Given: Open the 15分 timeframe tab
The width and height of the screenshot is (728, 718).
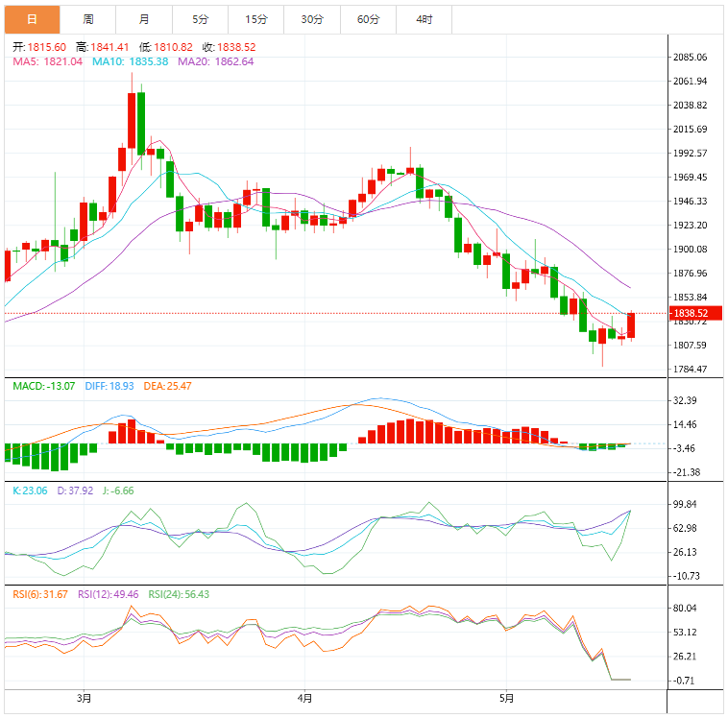Looking at the screenshot, I should click(x=256, y=19).
